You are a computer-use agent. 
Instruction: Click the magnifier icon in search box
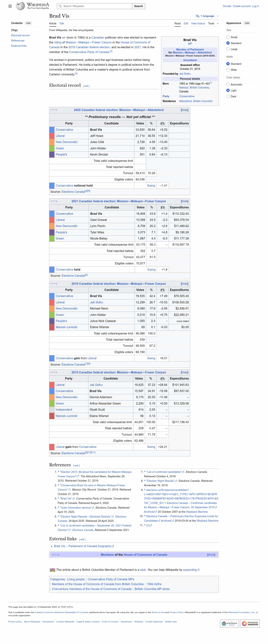60,6
